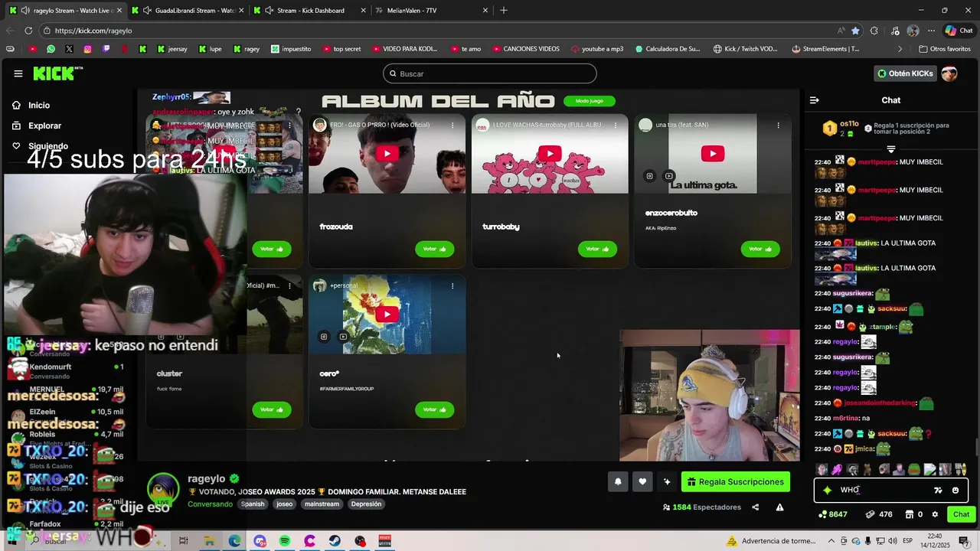Switch to GuadaLibrandi Stream browser tab
This screenshot has height=551, width=980.
(x=188, y=11)
